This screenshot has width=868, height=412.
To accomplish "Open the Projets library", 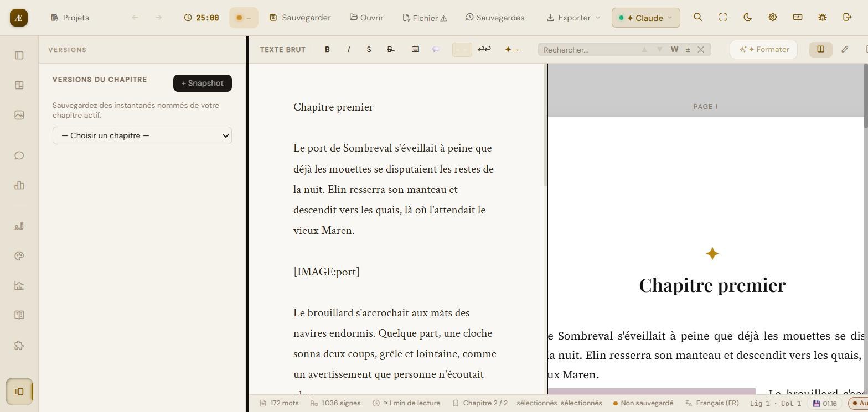I will (x=70, y=18).
